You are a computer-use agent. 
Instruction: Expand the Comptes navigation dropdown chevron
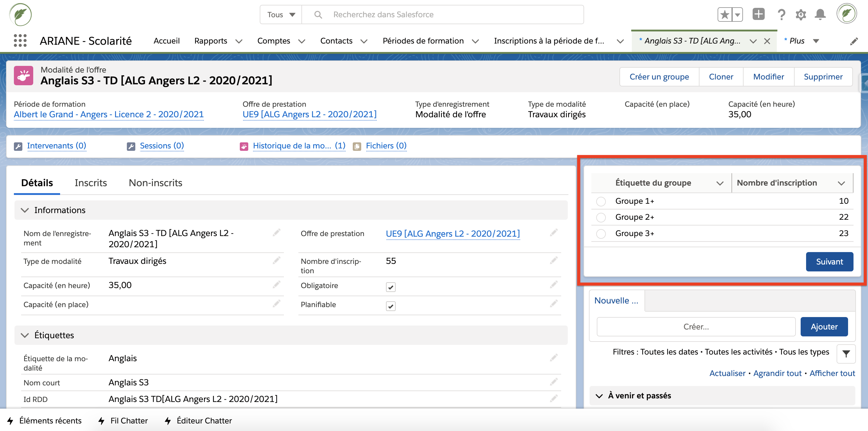click(302, 41)
